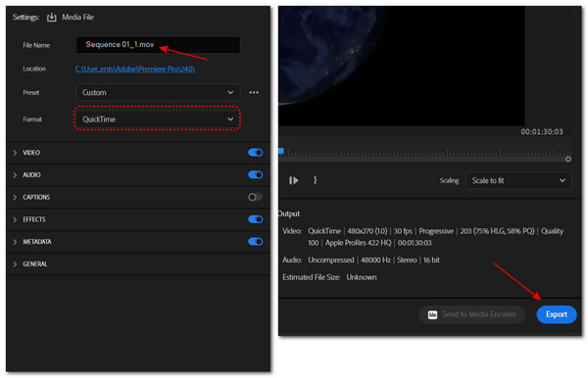Image resolution: width=588 pixels, height=378 pixels.
Task: Click the preview timeline ruler
Action: [x=426, y=152]
